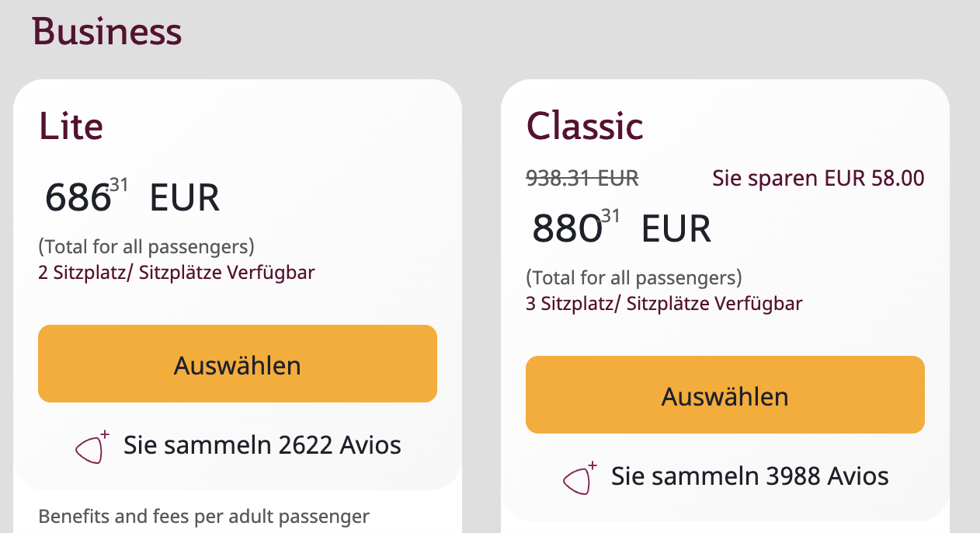Image resolution: width=980 pixels, height=533 pixels.
Task: Click the 'Sie sparen EUR 58.00' savings text
Action: 818,179
